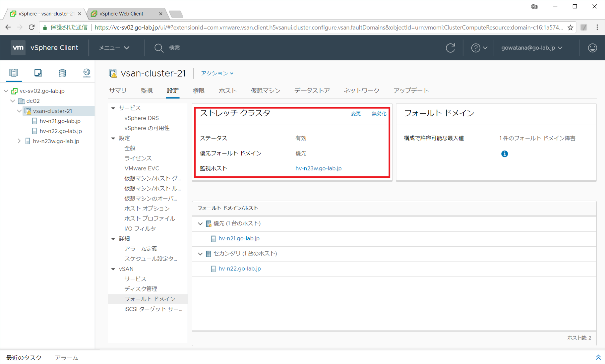Open the メニュー dropdown

tap(114, 48)
